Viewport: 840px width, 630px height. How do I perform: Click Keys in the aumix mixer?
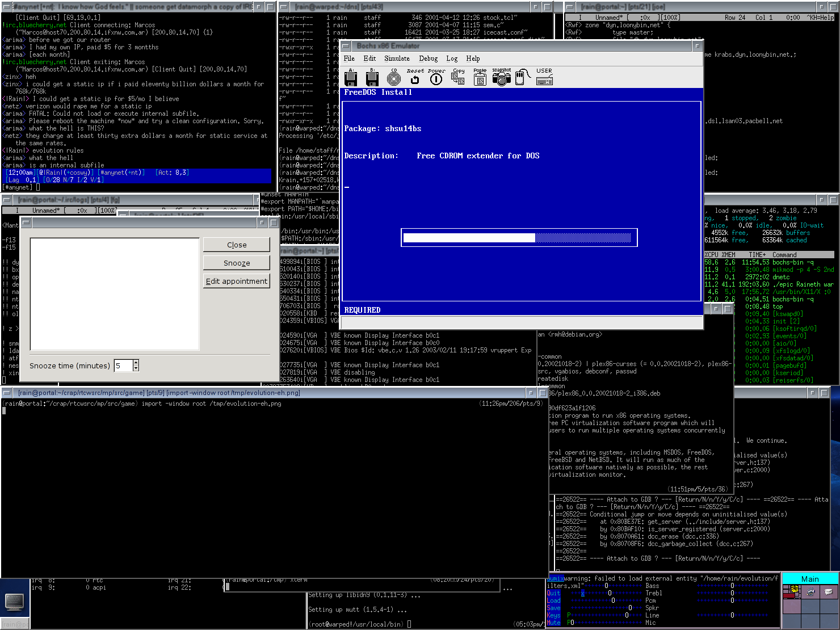[x=553, y=615]
